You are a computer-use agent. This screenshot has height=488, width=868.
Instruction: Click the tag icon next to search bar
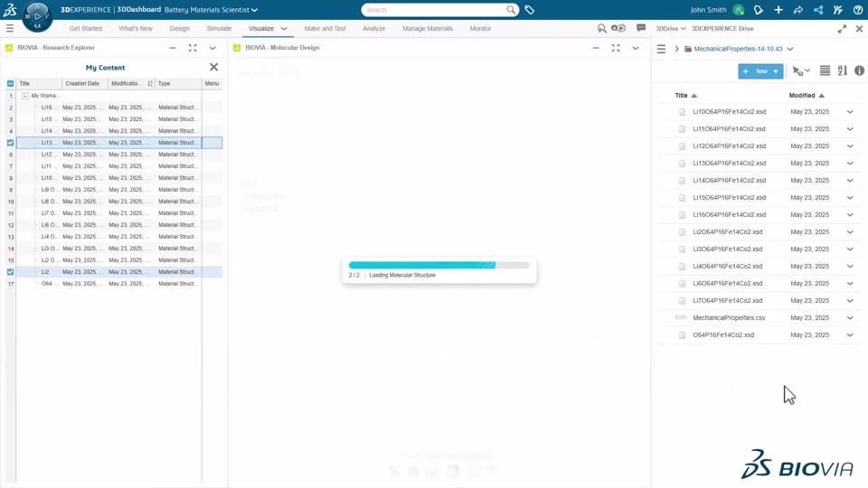[529, 10]
